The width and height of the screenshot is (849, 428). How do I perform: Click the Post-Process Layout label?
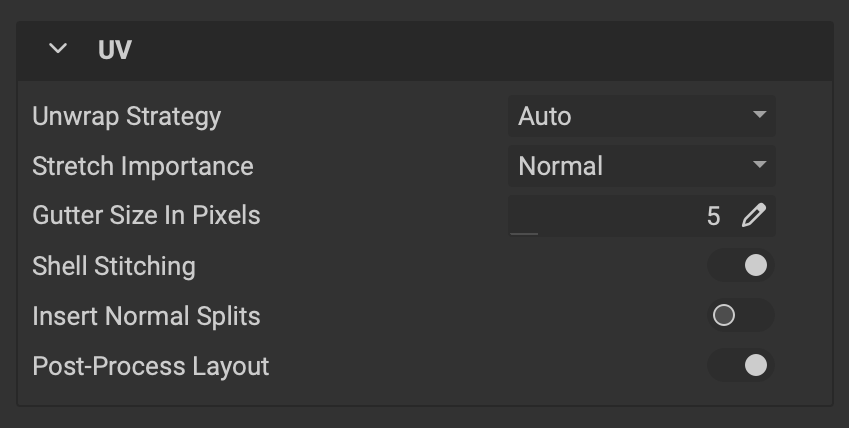pyautogui.click(x=151, y=366)
